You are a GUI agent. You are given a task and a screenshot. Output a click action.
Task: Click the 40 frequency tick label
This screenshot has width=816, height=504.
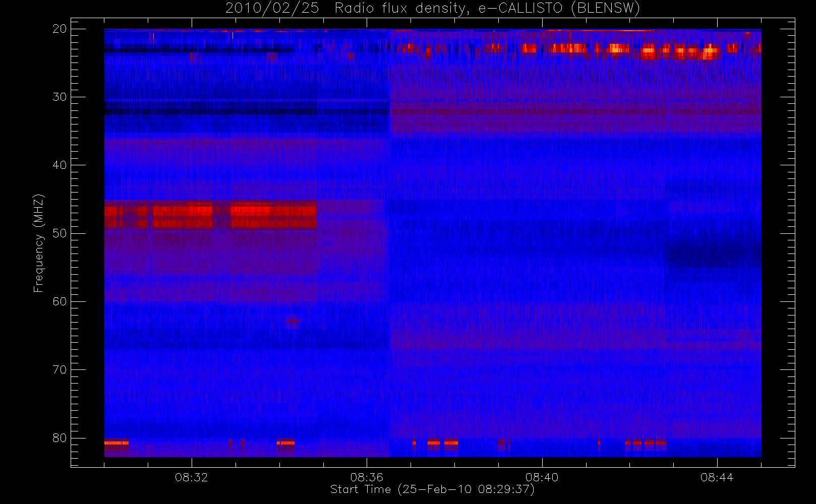pyautogui.click(x=60, y=165)
